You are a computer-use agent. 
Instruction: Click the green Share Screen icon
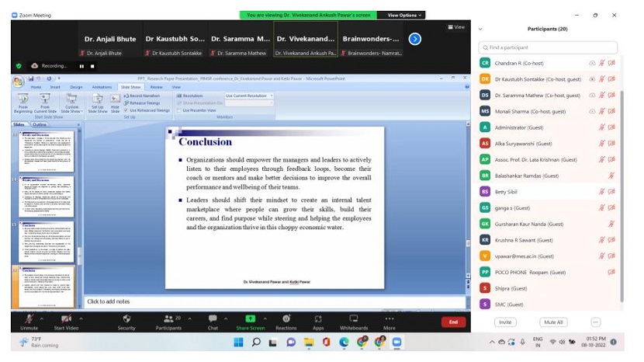pos(250,318)
